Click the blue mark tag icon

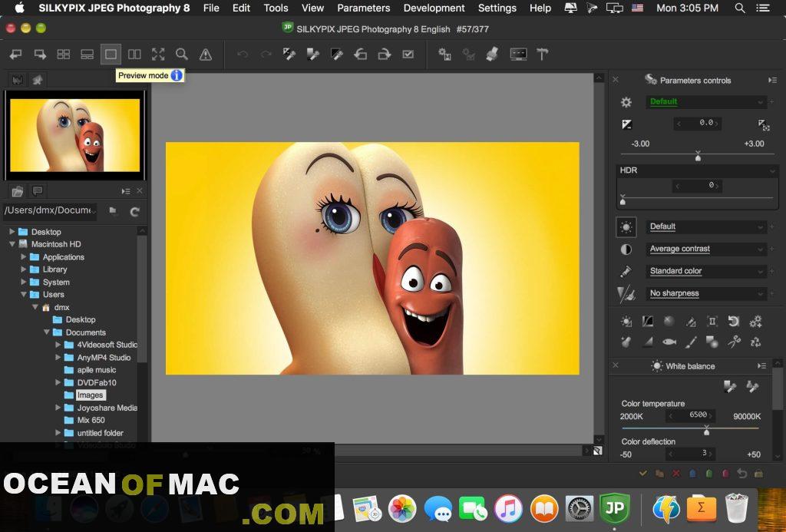click(x=692, y=474)
